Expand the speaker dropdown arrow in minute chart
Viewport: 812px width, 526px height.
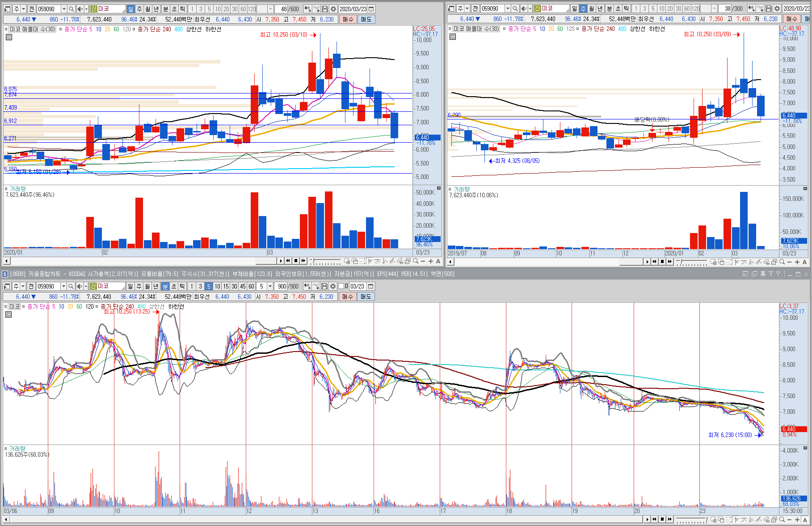click(x=86, y=286)
